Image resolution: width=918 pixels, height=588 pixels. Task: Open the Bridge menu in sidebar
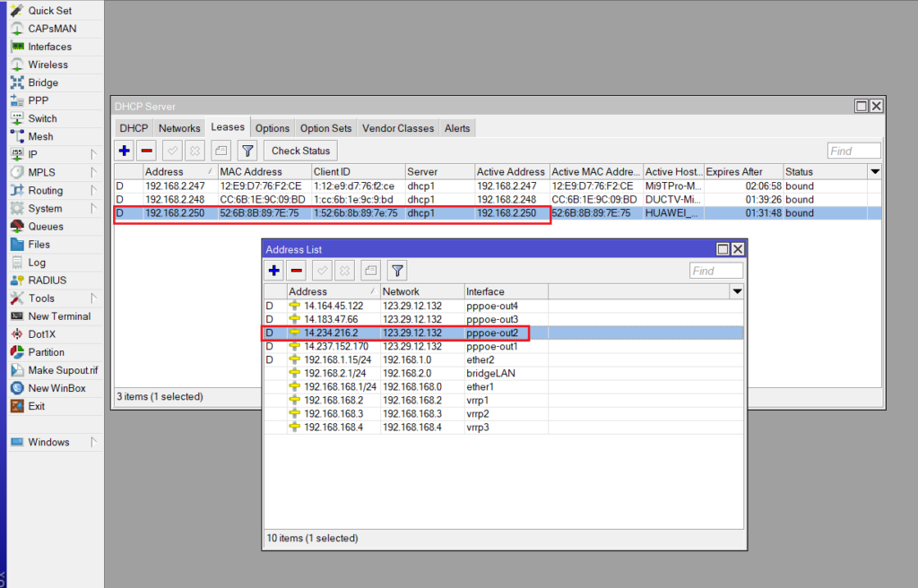[x=43, y=82]
